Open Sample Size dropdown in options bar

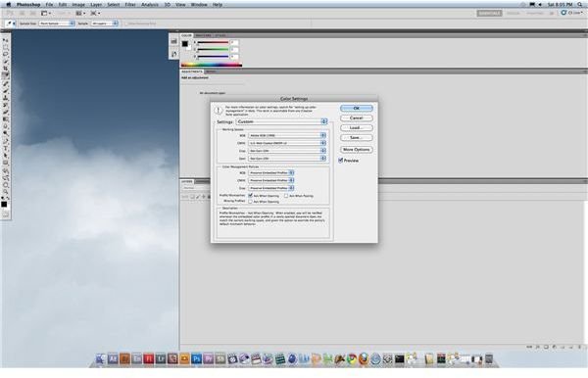(x=57, y=24)
